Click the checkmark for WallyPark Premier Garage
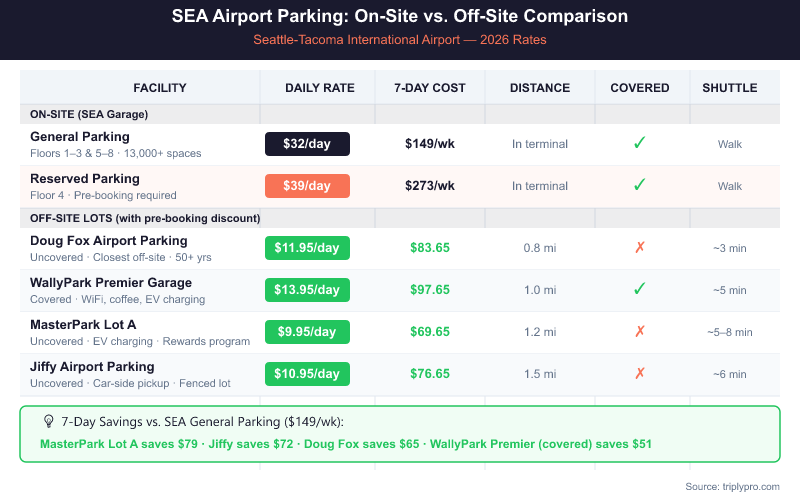This screenshot has height=500, width=800. coord(639,289)
